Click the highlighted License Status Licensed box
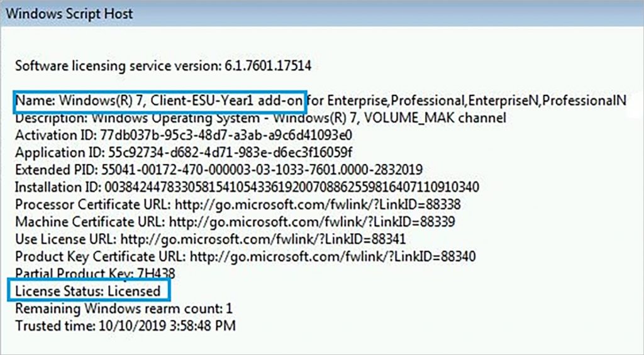This screenshot has width=644, height=355. 89,290
